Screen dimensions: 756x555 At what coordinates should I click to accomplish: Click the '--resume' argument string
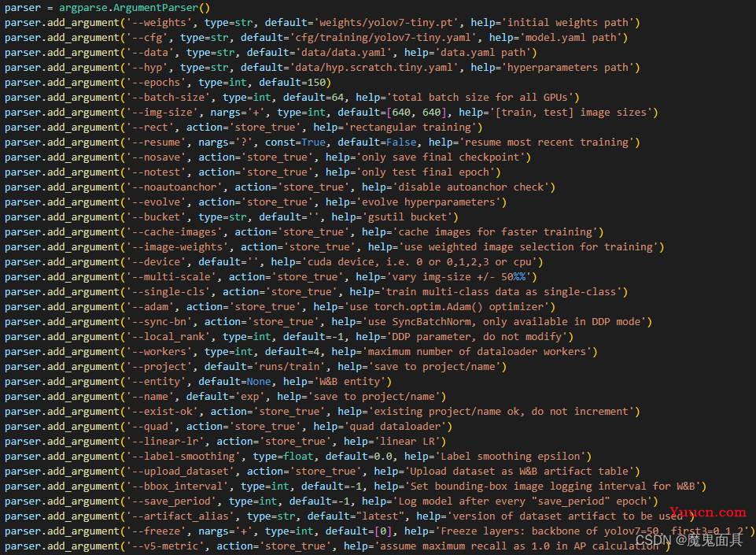[x=157, y=142]
